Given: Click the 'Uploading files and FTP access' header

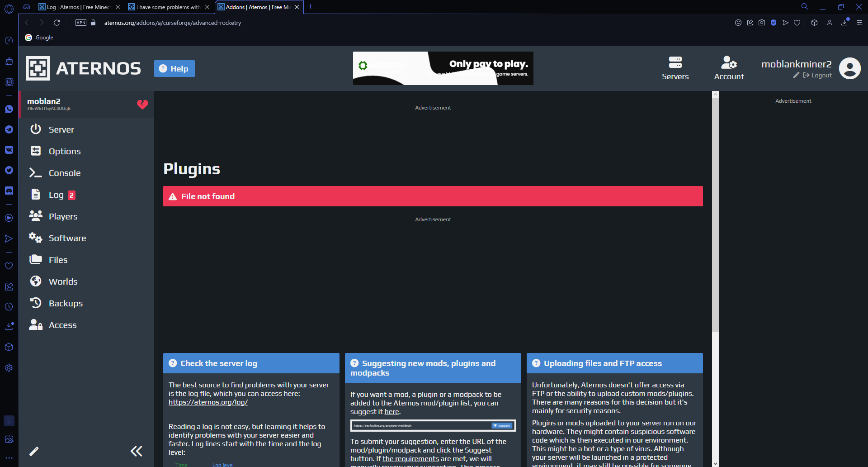Looking at the screenshot, I should point(615,363).
